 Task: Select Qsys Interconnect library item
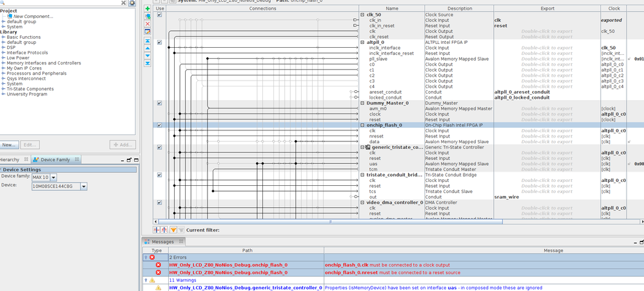coord(26,79)
